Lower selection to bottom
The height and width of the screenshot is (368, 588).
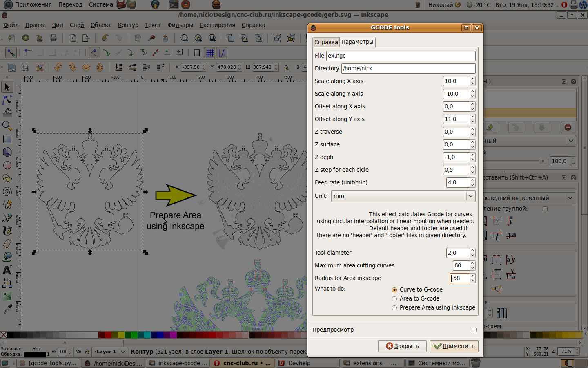[119, 67]
